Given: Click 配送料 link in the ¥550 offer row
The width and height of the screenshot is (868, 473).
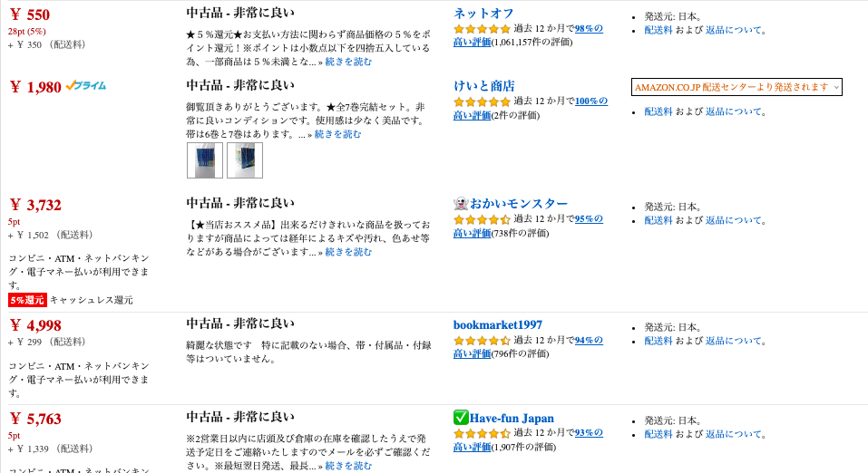Looking at the screenshot, I should pos(658,30).
